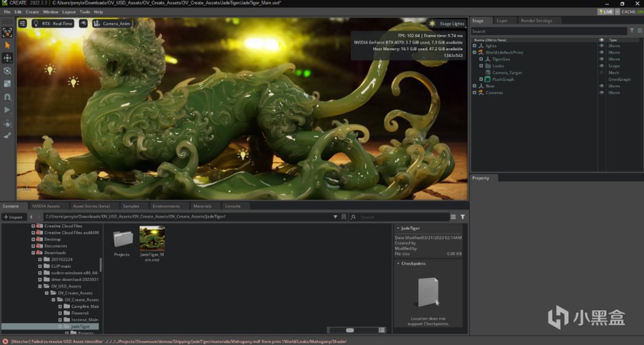Choose the Scale tool icon
Image resolution: width=644 pixels, height=345 pixels.
(x=7, y=84)
